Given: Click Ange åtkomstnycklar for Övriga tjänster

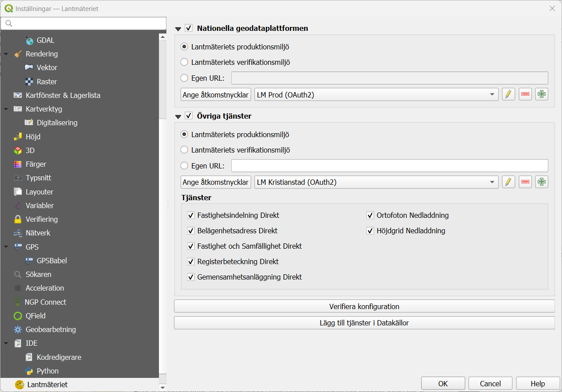Looking at the screenshot, I should (x=216, y=182).
